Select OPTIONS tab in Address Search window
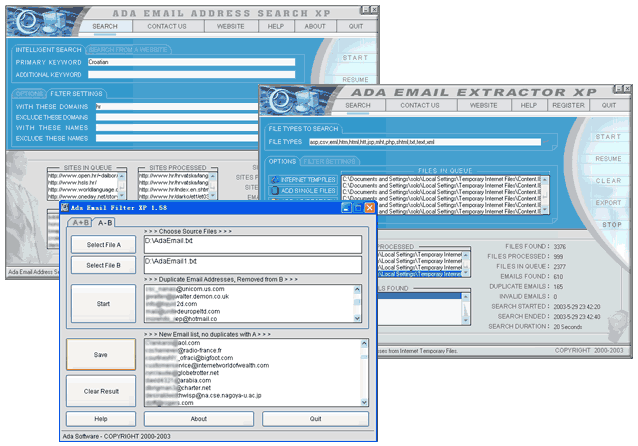The image size is (638, 446). (29, 94)
